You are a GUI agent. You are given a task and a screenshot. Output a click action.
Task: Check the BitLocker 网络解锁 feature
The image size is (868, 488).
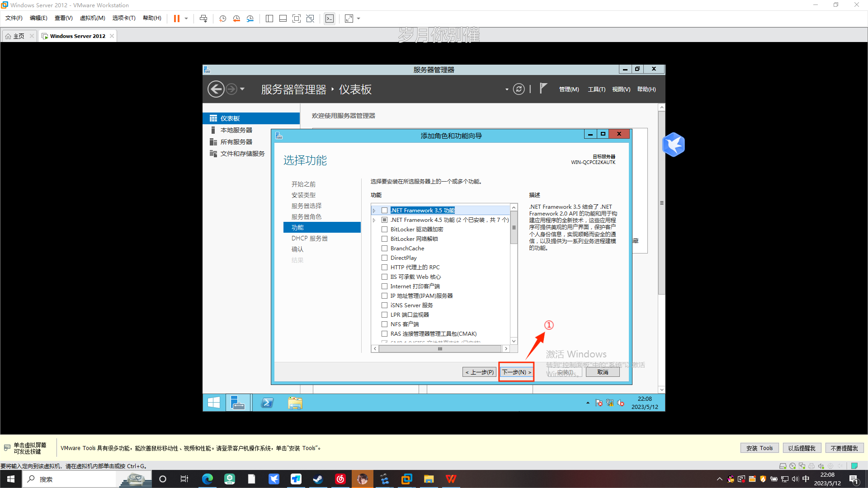[385, 239]
